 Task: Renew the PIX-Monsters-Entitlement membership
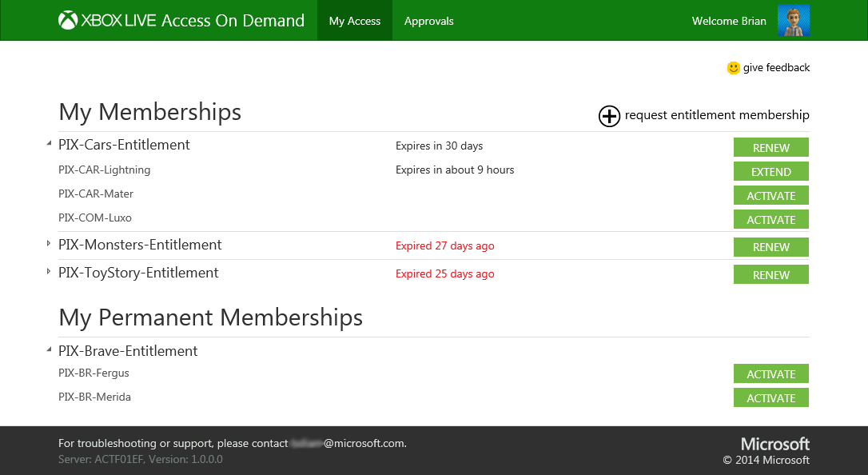(x=771, y=247)
